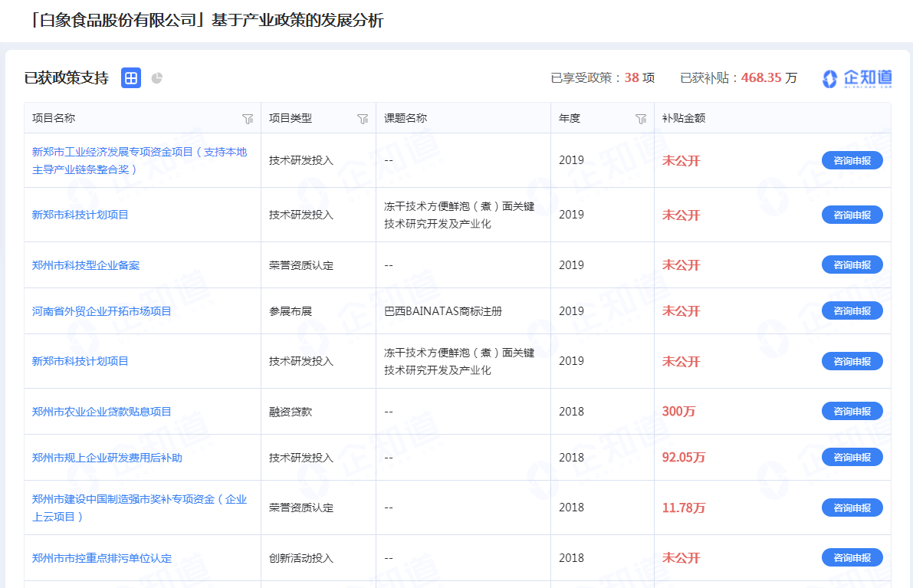Click 未公开 in the 河南省外贸企业开拓市场项目 row
Image resolution: width=913 pixels, height=588 pixels.
(681, 311)
